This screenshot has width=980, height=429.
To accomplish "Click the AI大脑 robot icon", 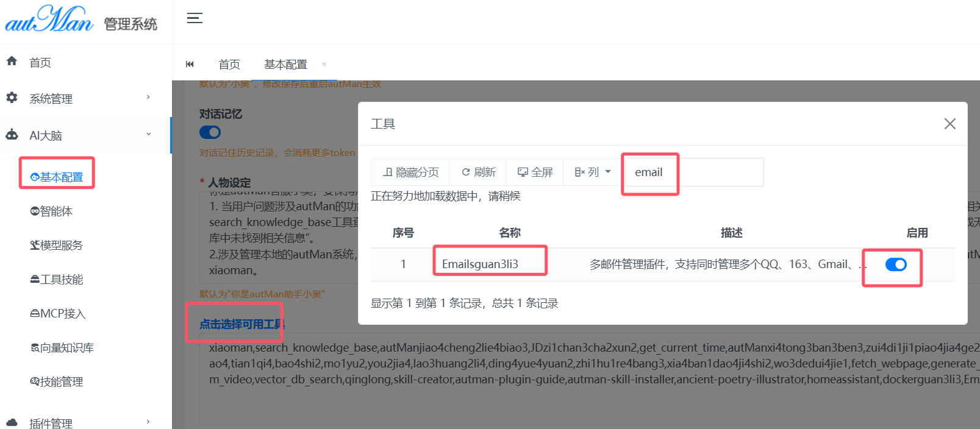I will pos(12,135).
